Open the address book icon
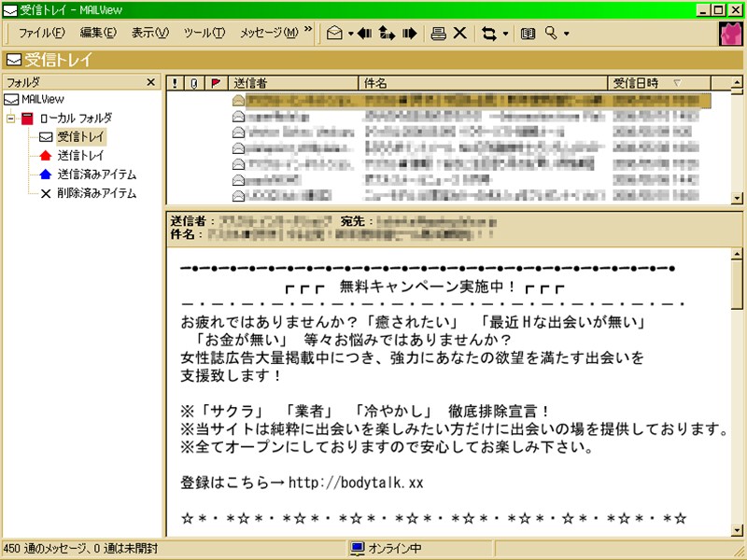The width and height of the screenshot is (747, 560). 529,34
